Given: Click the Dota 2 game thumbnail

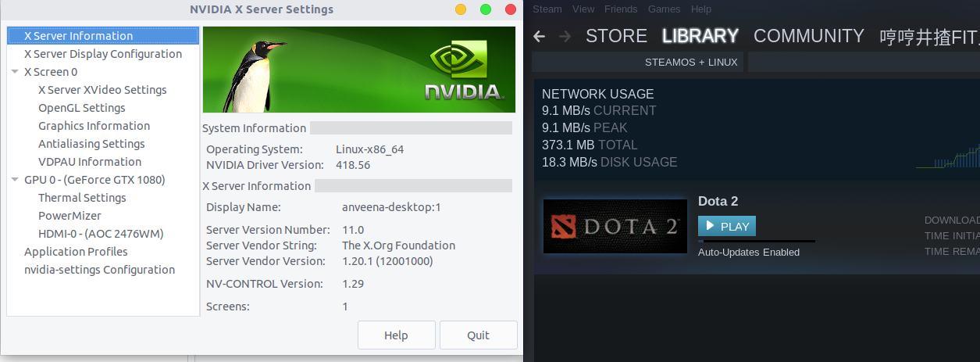Looking at the screenshot, I should click(x=614, y=227).
